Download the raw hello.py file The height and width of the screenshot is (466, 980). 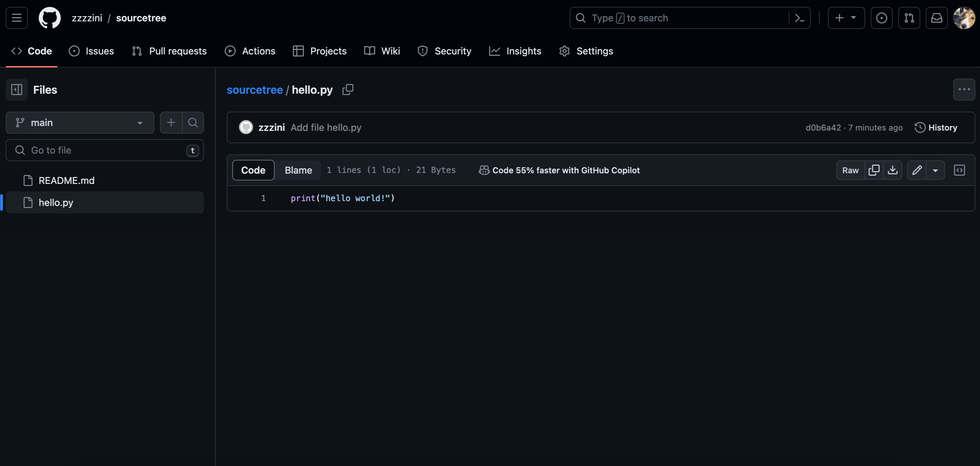tap(893, 170)
